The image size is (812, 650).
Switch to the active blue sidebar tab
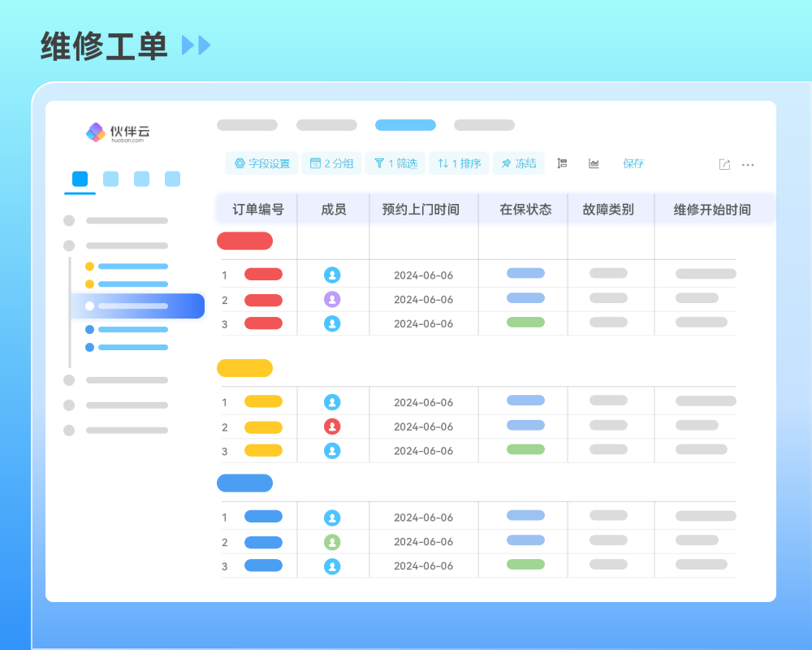79,180
